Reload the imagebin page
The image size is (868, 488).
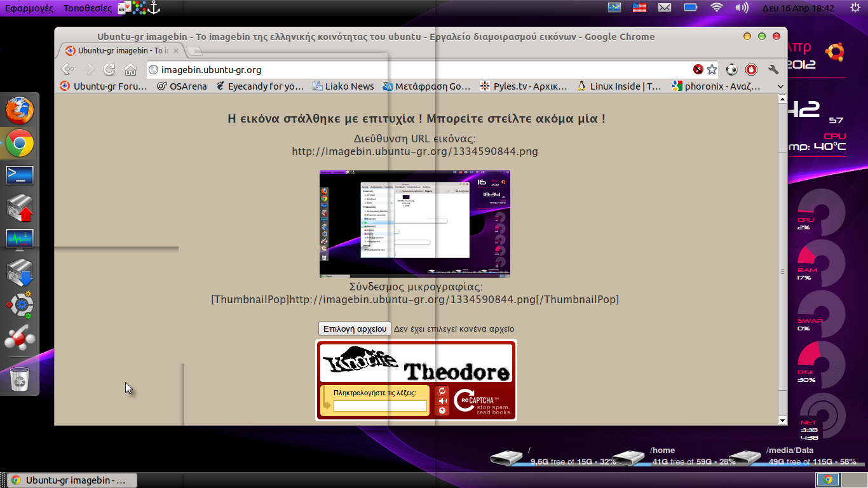[x=109, y=70]
